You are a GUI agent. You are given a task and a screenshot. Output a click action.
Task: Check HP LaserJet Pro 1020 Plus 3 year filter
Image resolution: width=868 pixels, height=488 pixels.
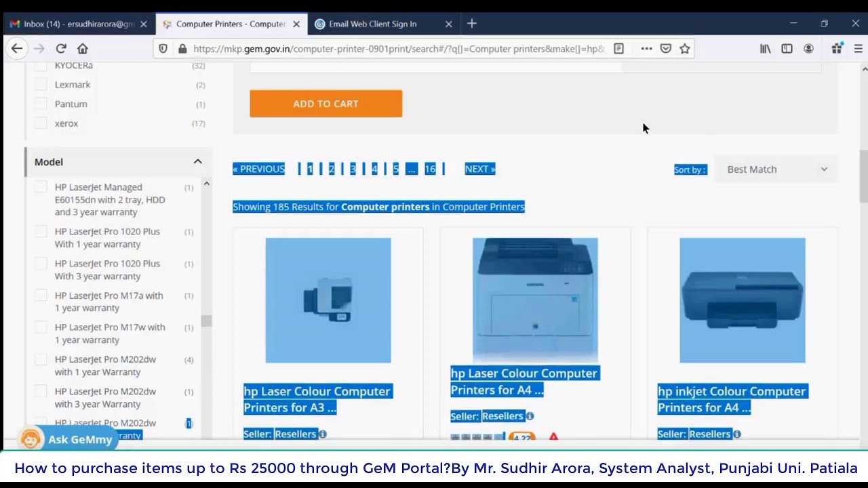point(41,264)
